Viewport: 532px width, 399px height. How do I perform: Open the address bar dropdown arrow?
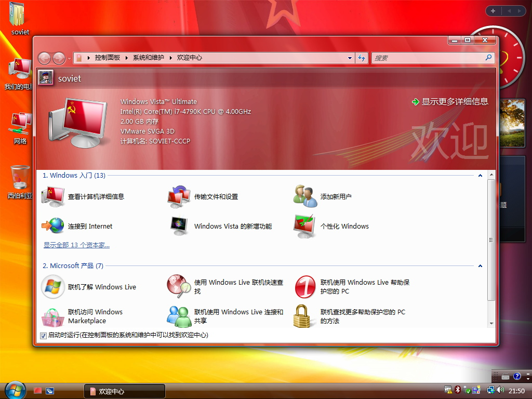click(x=349, y=58)
